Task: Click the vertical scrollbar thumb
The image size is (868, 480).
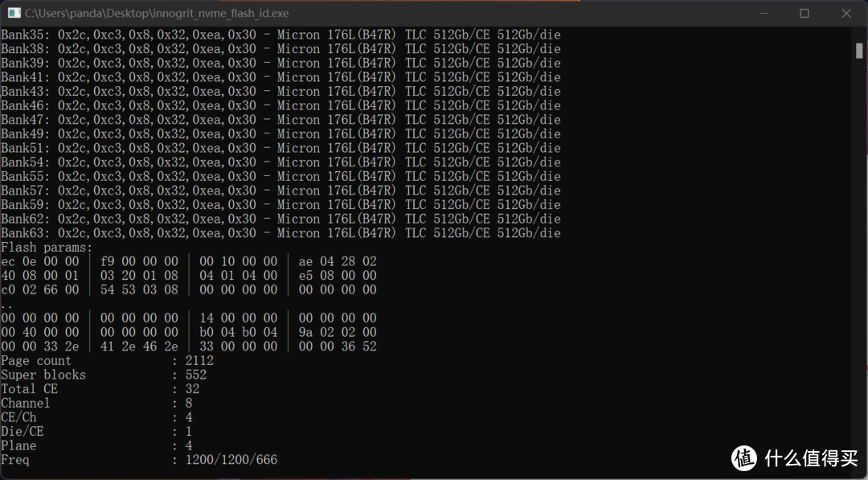Action: 859,51
